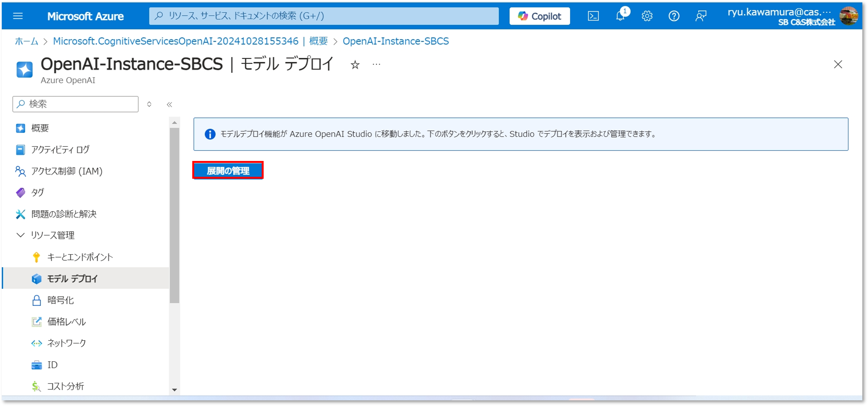This screenshot has height=406, width=868.
Task: Launch Cloud Shell icon
Action: 593,16
